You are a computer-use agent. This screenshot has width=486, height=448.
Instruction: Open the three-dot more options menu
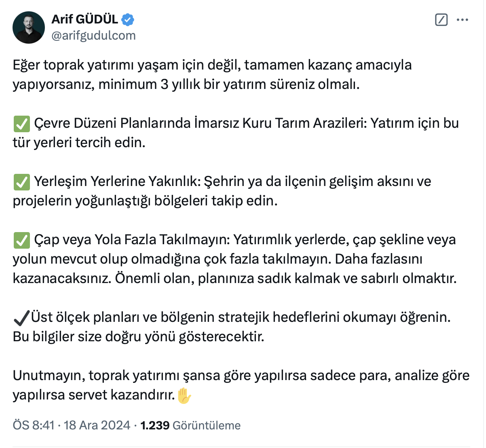point(462,19)
